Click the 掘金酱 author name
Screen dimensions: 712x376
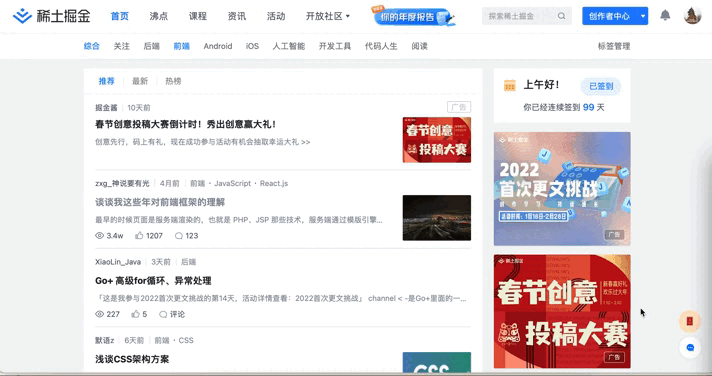point(106,108)
